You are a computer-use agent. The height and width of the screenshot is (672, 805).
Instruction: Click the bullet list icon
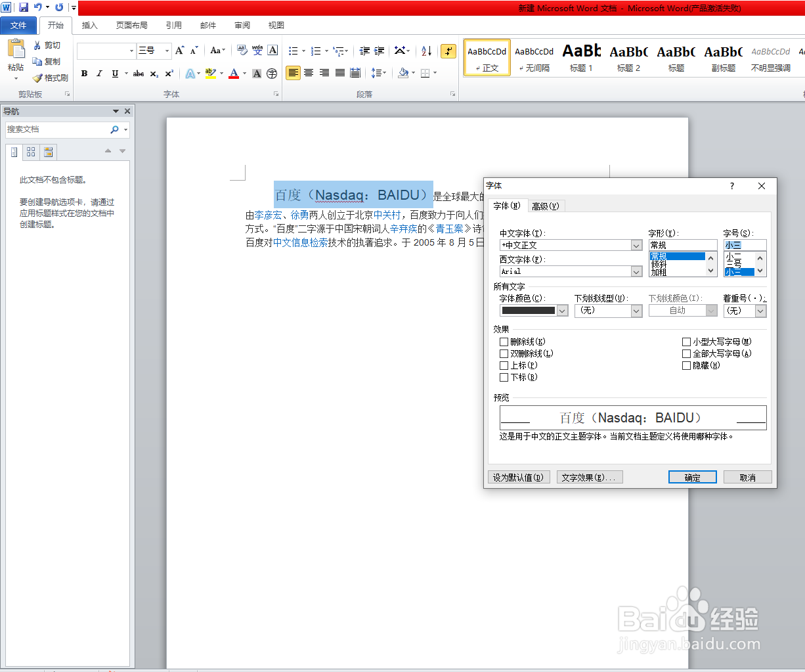[x=293, y=51]
